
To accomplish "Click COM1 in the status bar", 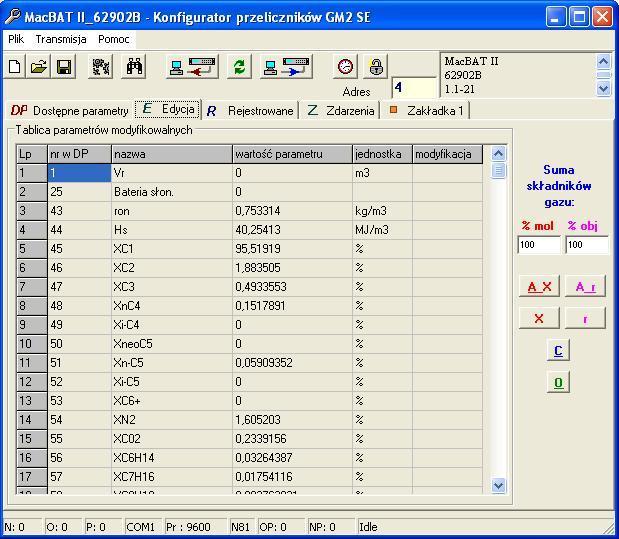I will (x=143, y=527).
